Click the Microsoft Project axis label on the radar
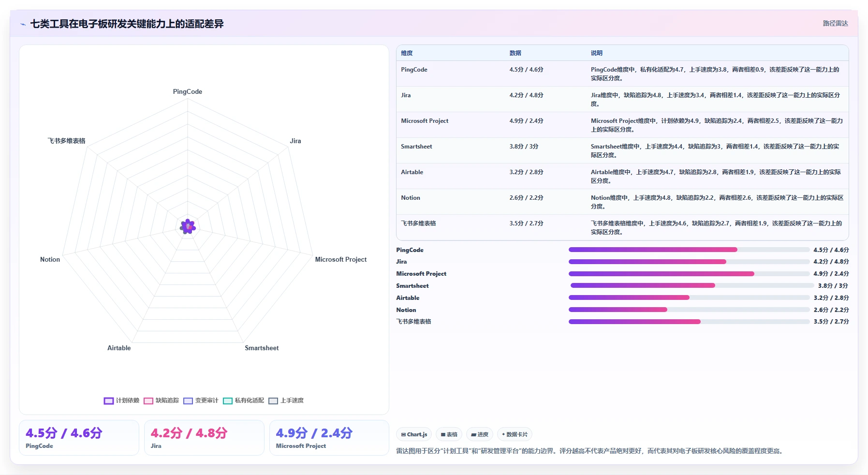Image resolution: width=868 pixels, height=475 pixels. coord(341,259)
